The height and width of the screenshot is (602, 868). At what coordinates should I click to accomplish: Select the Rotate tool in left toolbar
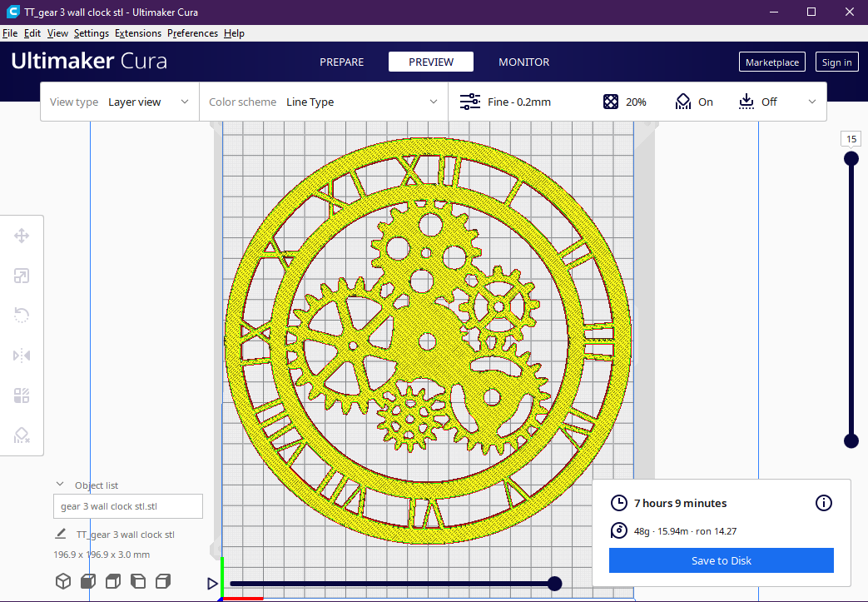[22, 316]
